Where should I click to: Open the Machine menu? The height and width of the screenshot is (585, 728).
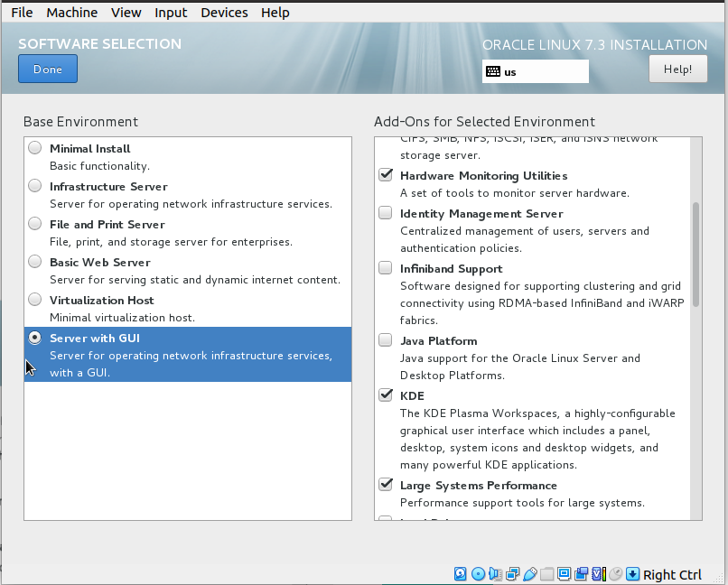point(72,13)
